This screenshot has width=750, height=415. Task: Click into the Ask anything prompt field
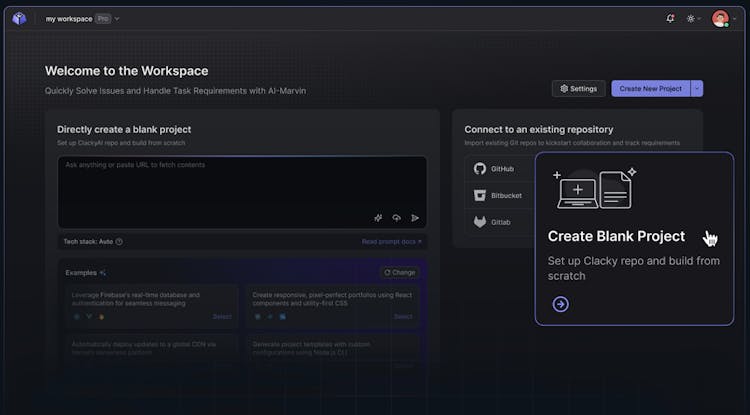[240, 185]
